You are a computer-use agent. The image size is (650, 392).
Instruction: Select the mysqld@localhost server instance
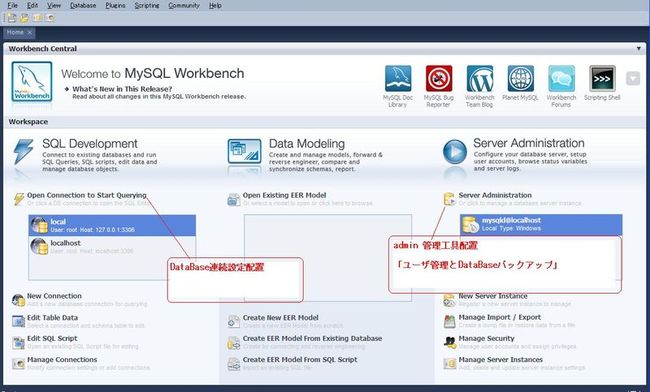[541, 225]
